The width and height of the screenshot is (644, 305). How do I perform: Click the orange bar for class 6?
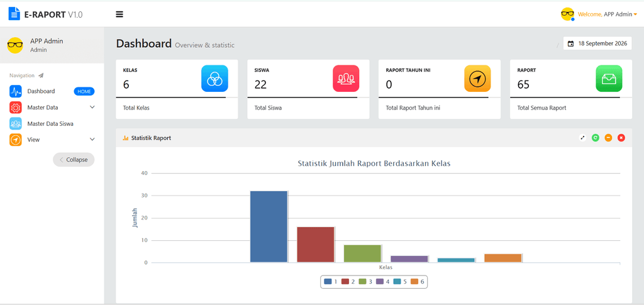(x=503, y=258)
